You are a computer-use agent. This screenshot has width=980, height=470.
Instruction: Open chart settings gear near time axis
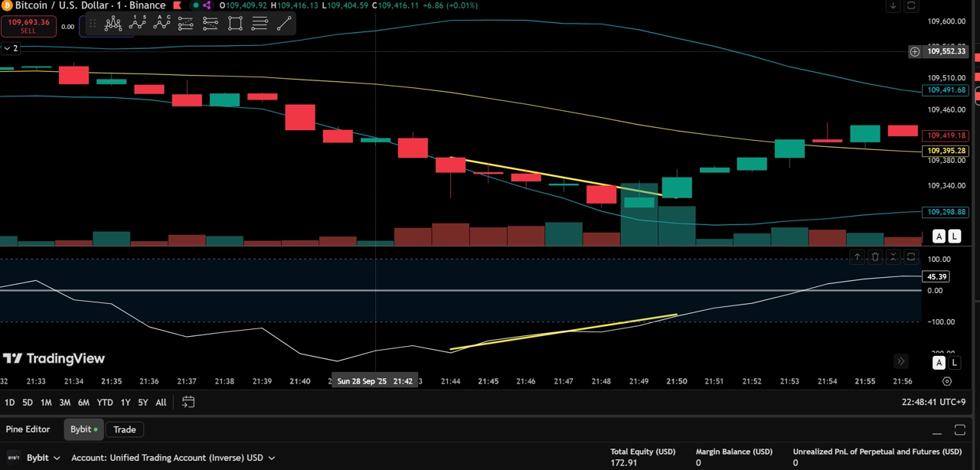[947, 381]
